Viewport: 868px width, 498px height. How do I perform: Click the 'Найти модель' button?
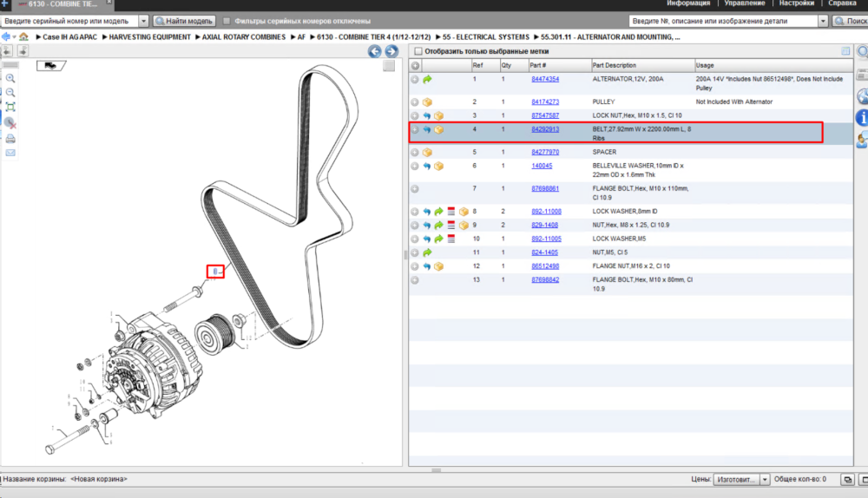click(184, 21)
